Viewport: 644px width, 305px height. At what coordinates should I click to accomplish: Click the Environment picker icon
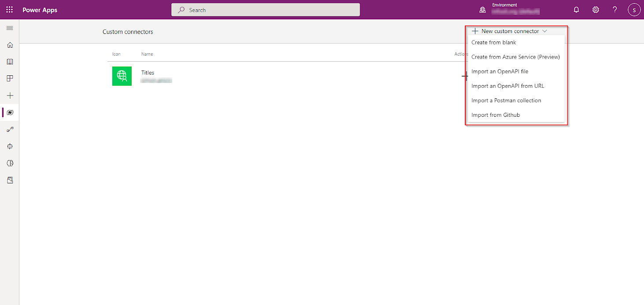pyautogui.click(x=482, y=10)
